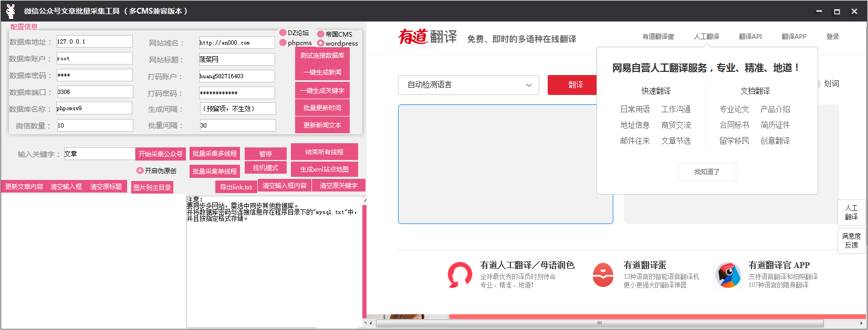Viewport: 868px width, 330px height.
Task: Click the right arrow of the horizontal scrollbar
Action: 862,323
